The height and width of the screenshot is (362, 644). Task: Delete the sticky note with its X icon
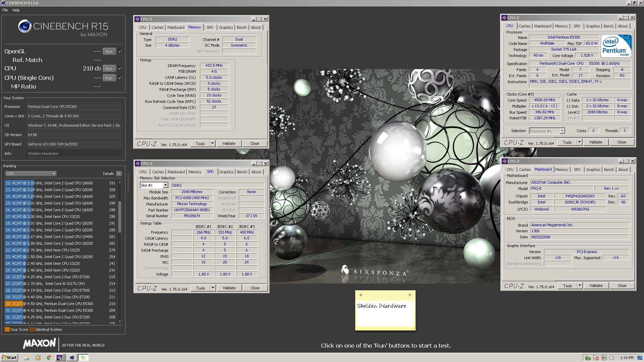tap(410, 295)
